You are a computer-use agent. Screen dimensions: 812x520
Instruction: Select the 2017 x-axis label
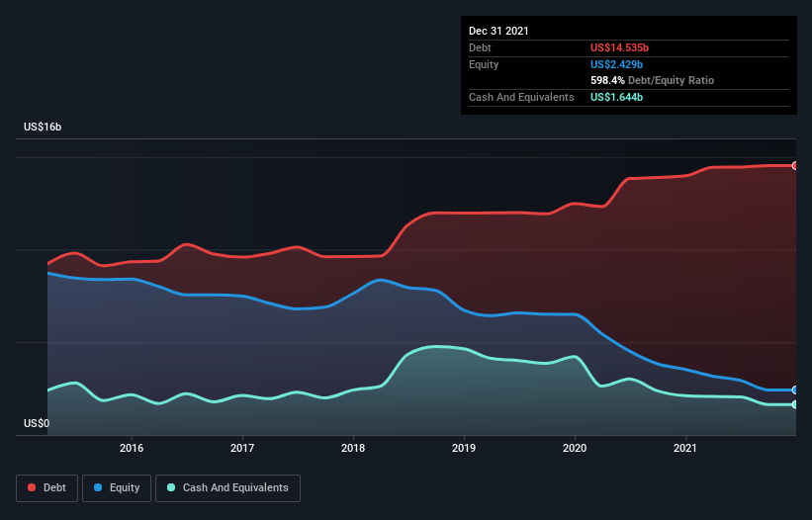coord(242,448)
